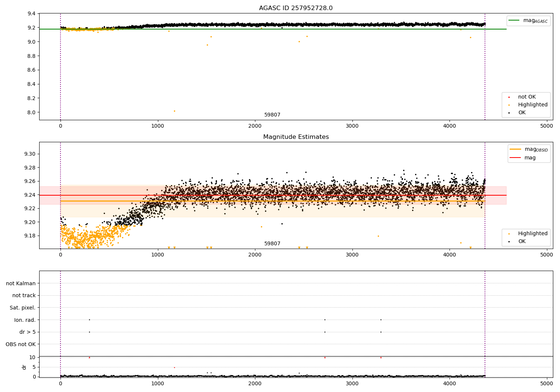Click the '59807' annotation in the Magnitude Estimates plot
Screen dimensions: 560x392
click(x=272, y=243)
